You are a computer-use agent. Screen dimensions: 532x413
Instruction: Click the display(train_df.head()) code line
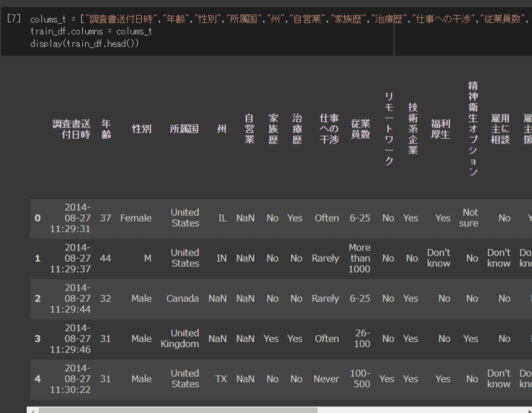click(x=84, y=44)
